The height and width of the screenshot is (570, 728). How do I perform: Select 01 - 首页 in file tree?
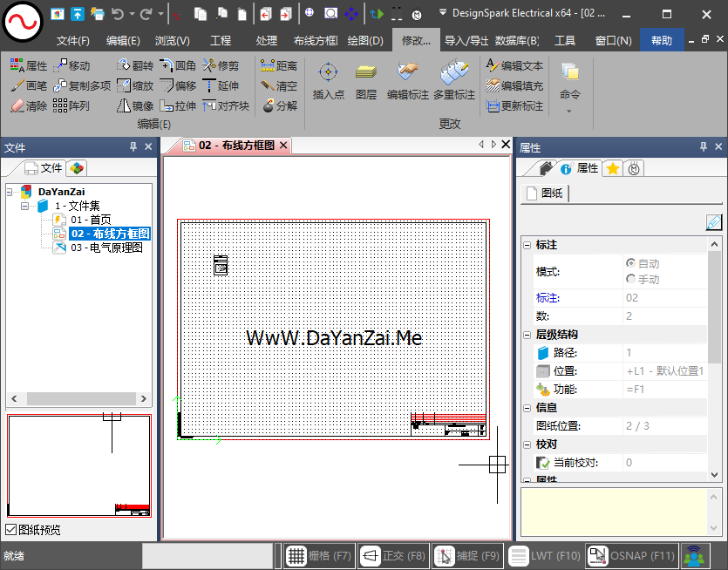point(91,220)
